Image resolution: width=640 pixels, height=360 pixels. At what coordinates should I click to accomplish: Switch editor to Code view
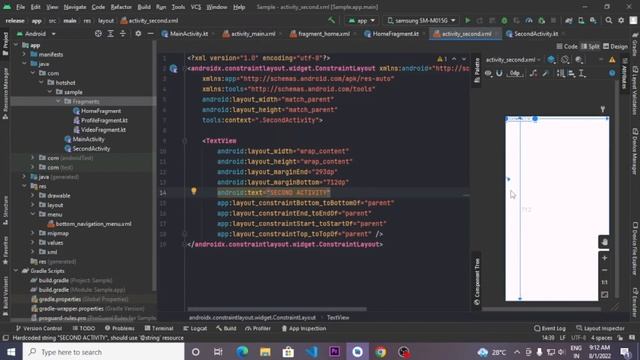tap(567, 47)
